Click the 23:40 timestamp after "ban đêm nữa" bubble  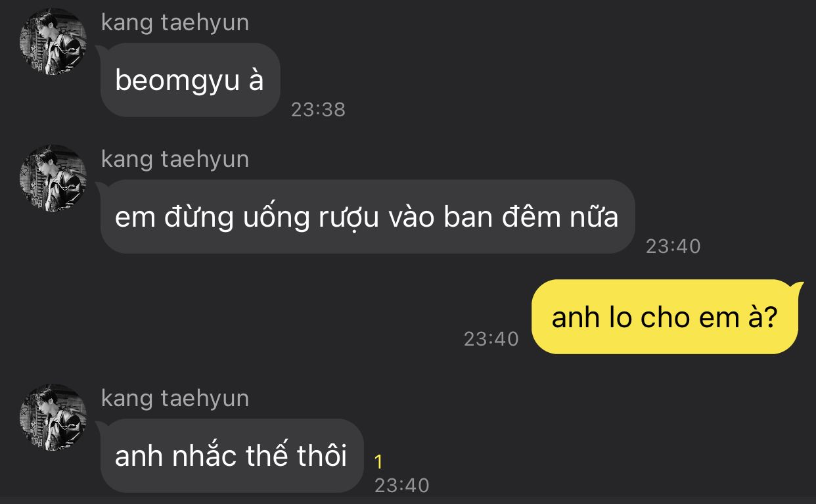coord(673,246)
